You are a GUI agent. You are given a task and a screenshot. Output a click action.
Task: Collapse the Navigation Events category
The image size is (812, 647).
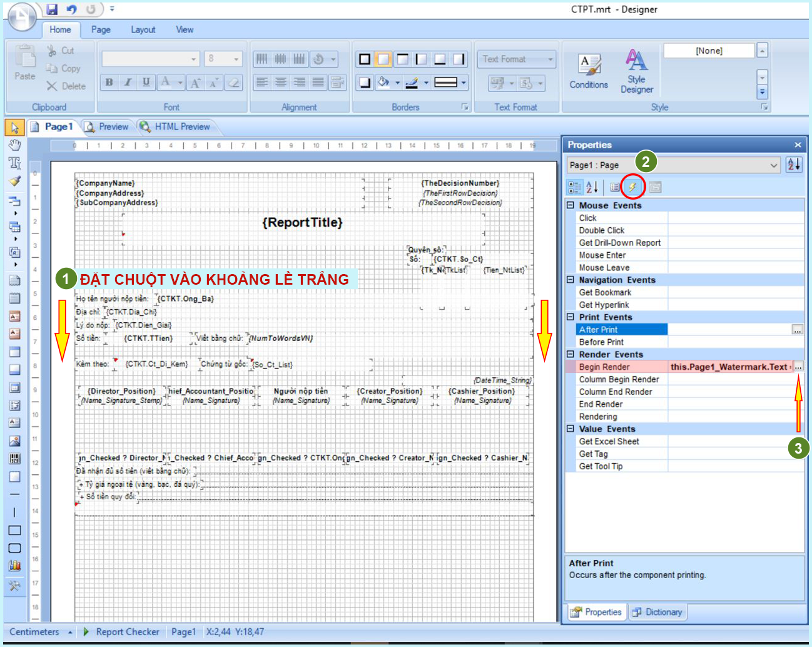pyautogui.click(x=571, y=280)
